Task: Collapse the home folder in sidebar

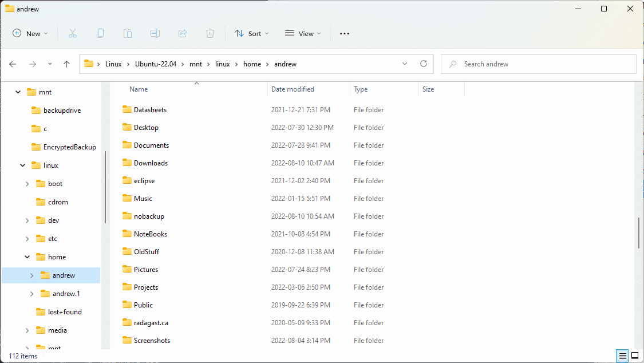Action: click(x=27, y=257)
